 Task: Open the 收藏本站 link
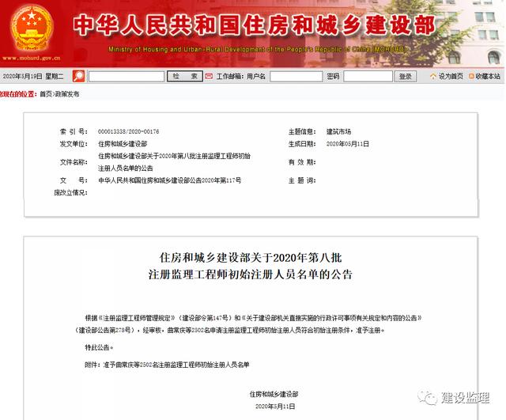coord(488,77)
